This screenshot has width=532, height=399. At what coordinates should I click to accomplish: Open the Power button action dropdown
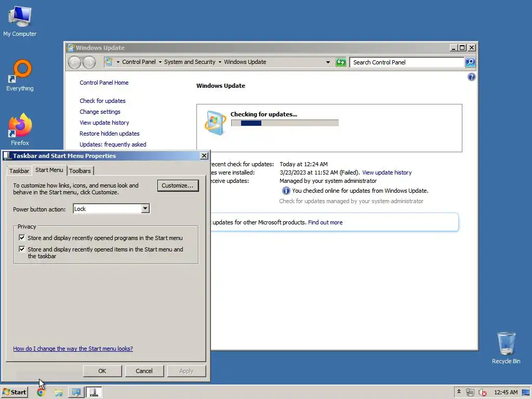click(145, 208)
